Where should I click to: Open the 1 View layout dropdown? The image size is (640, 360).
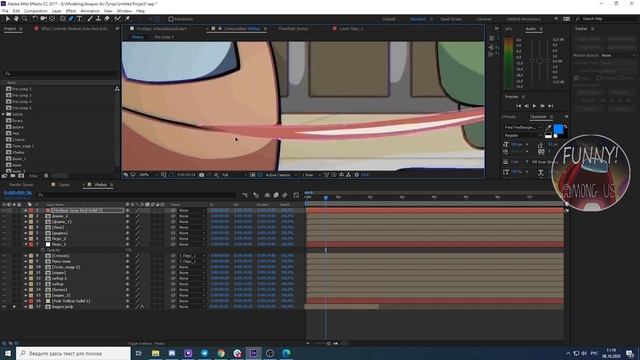point(310,175)
